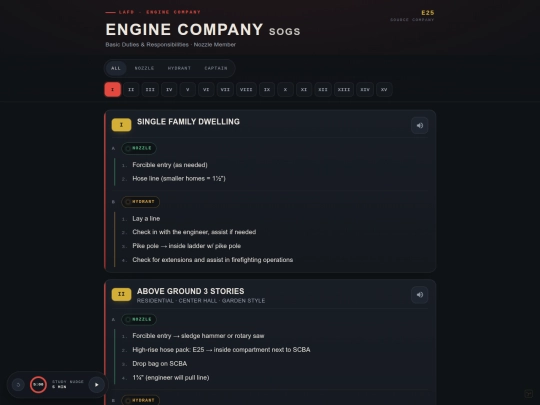Jump to section VII chip
Image resolution: width=540 pixels, height=405 pixels.
tap(225, 90)
